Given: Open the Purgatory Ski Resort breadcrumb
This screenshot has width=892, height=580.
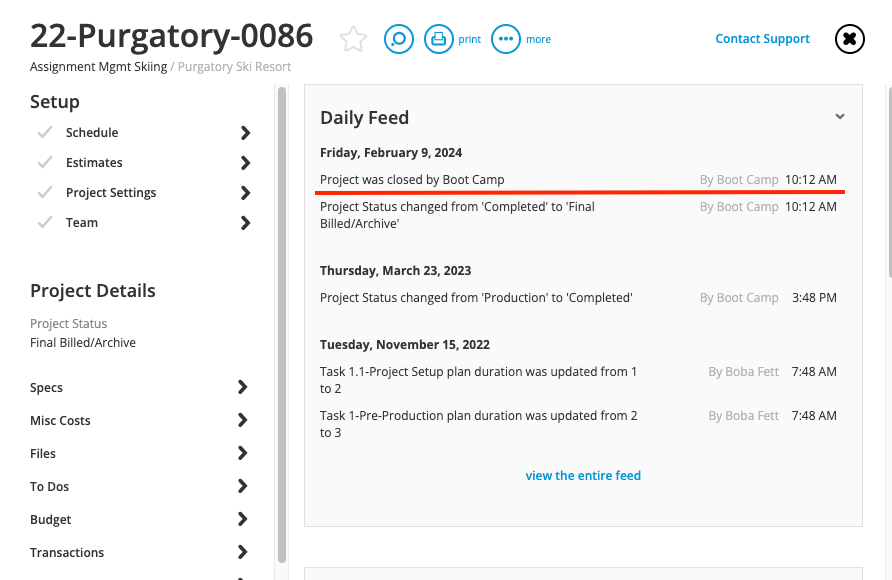Looking at the screenshot, I should coord(234,67).
